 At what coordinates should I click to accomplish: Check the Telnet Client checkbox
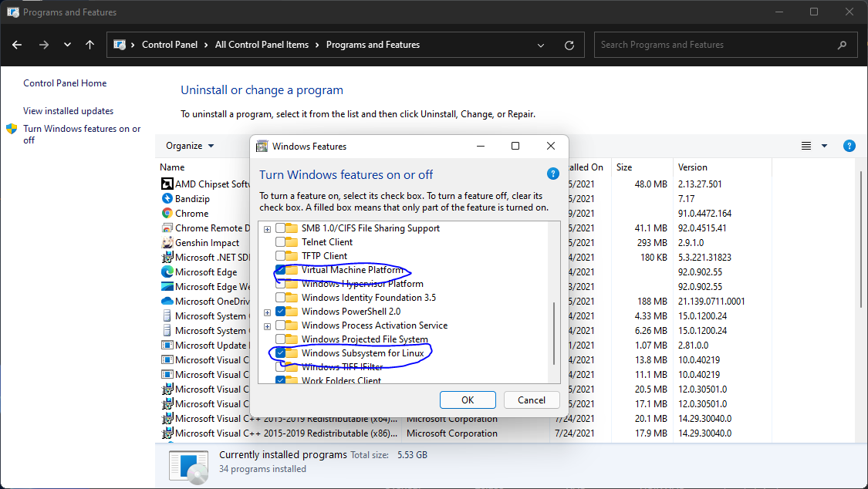coord(280,241)
